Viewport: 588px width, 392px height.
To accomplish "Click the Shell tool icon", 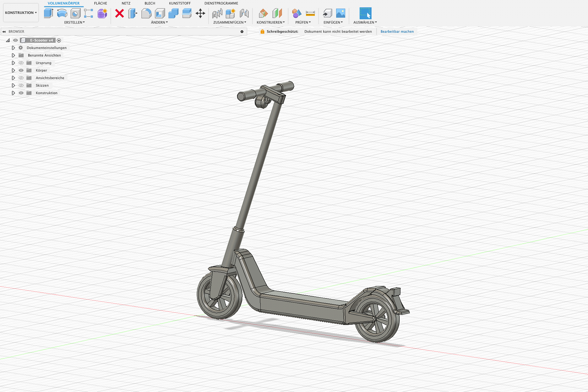I will coord(160,13).
